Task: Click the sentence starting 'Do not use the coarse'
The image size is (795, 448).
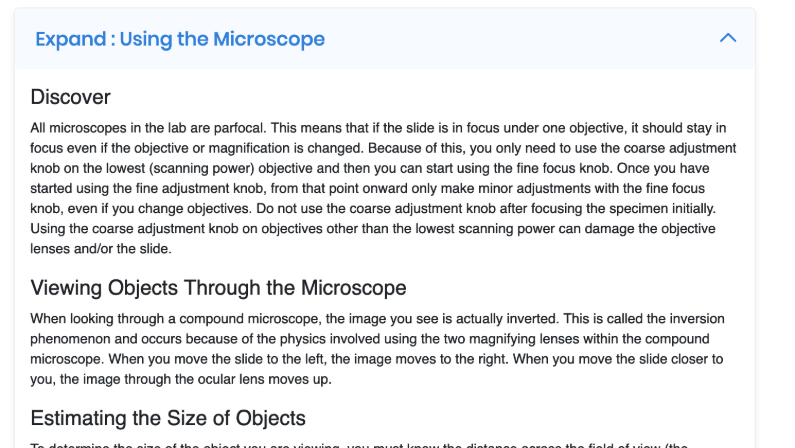Action: pos(486,208)
